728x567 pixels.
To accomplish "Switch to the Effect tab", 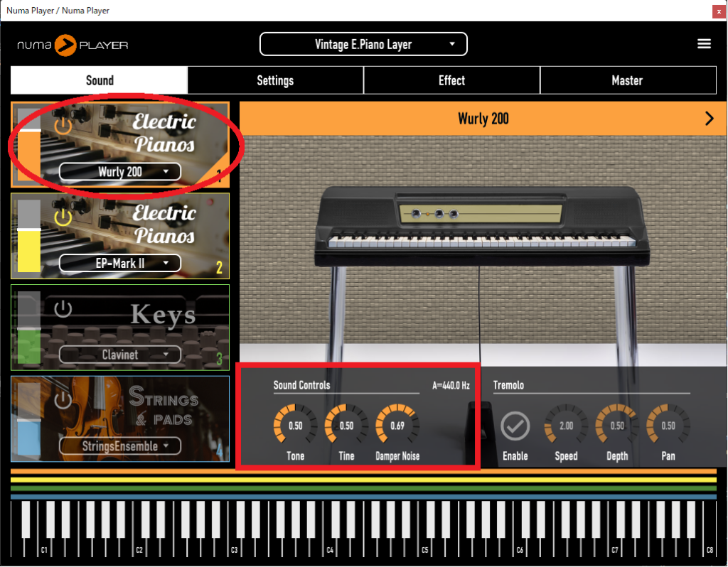I will click(451, 80).
